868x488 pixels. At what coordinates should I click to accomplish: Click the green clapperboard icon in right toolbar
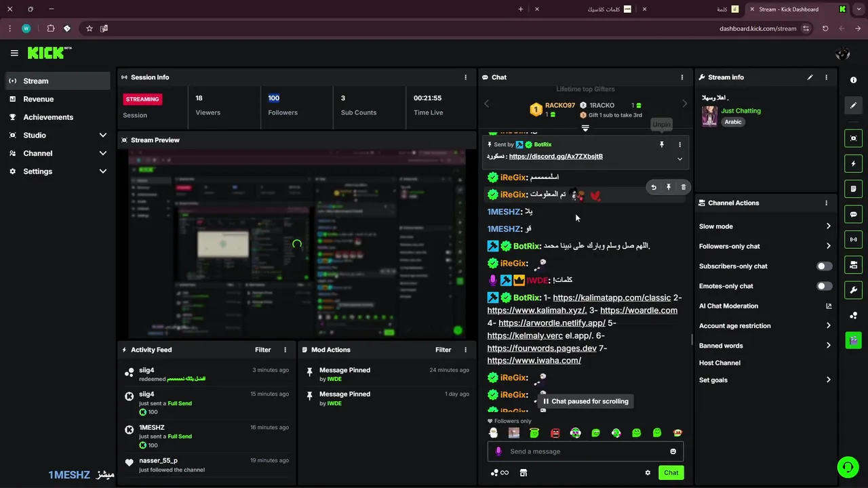tap(853, 340)
